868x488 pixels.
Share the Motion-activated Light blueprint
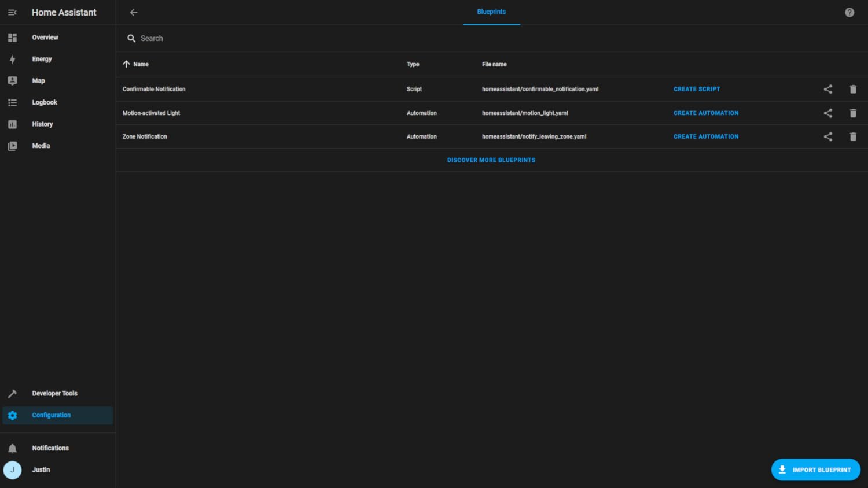(x=828, y=113)
